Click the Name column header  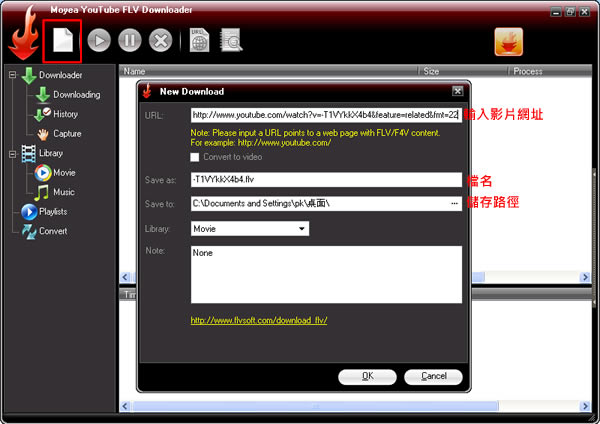tap(268, 71)
